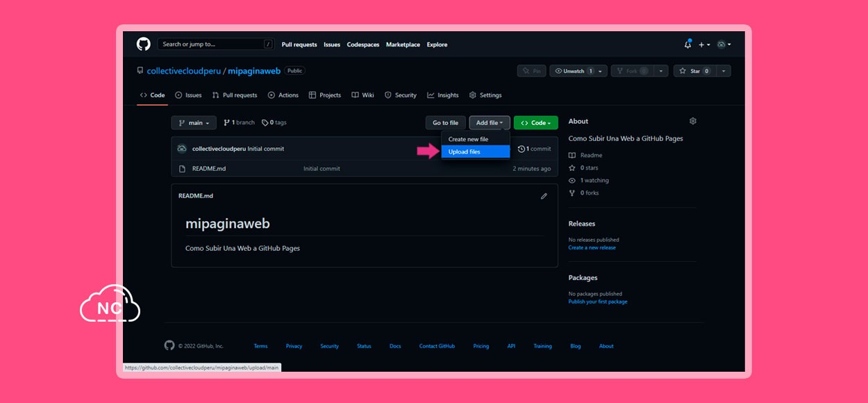View the 0 tags link
The width and height of the screenshot is (868, 403).
pyautogui.click(x=274, y=123)
